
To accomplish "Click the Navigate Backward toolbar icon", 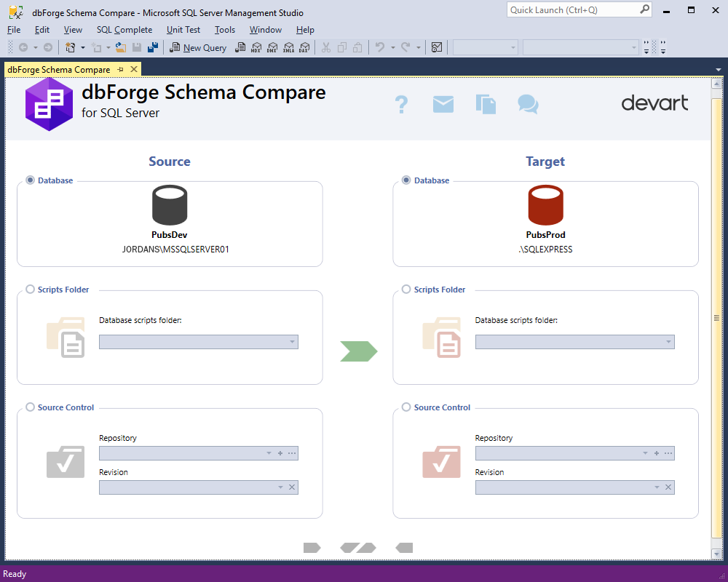I will (23, 47).
